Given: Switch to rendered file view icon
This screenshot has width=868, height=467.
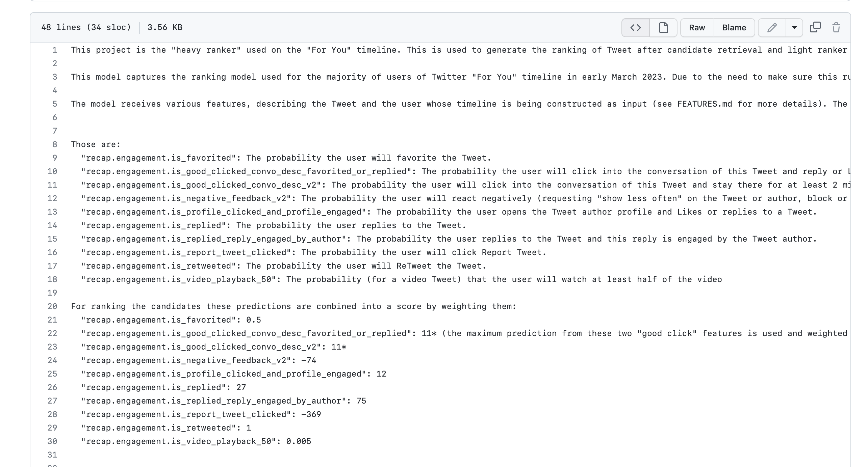Looking at the screenshot, I should click(663, 28).
